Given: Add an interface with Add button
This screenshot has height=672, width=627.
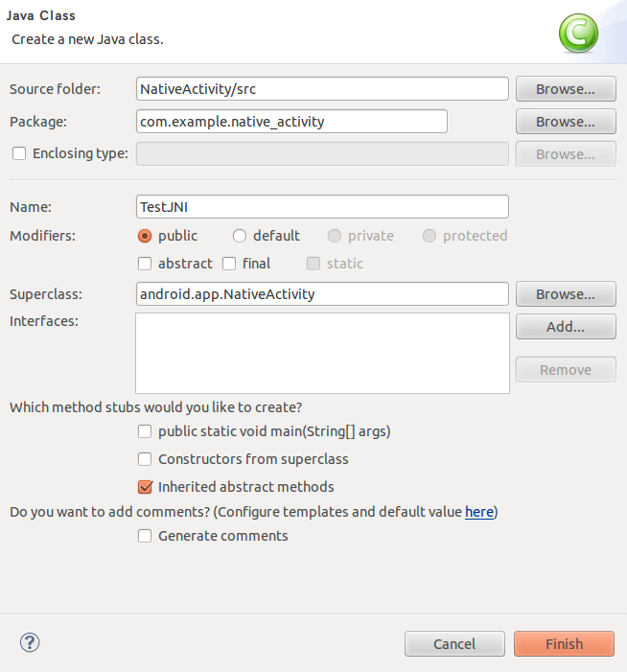Looking at the screenshot, I should 566,327.
